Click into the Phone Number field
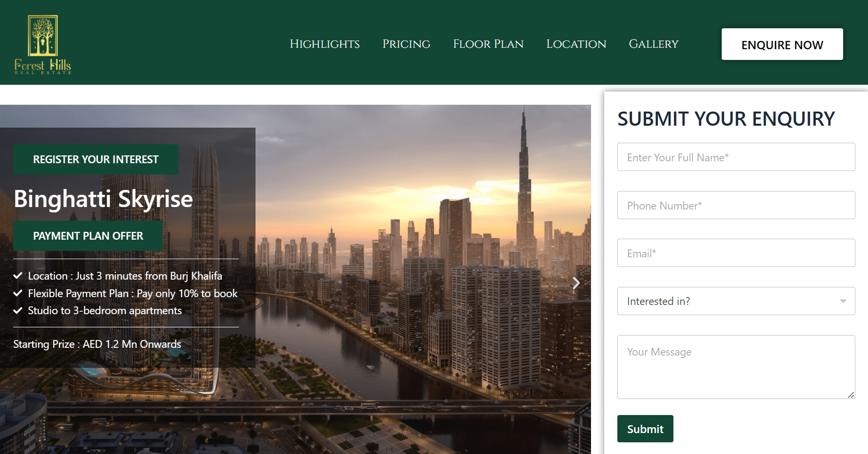This screenshot has width=868, height=454. pyautogui.click(x=736, y=205)
